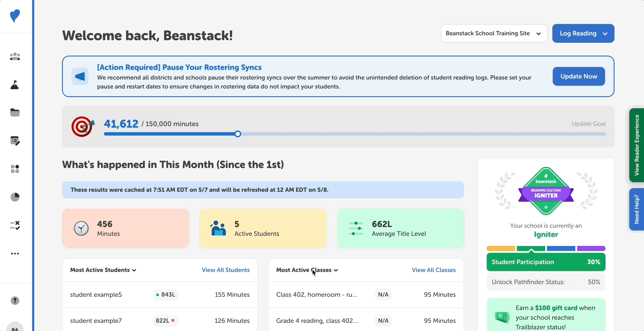
Task: Click the Pause Your Rostering Syncs heading
Action: 179,67
